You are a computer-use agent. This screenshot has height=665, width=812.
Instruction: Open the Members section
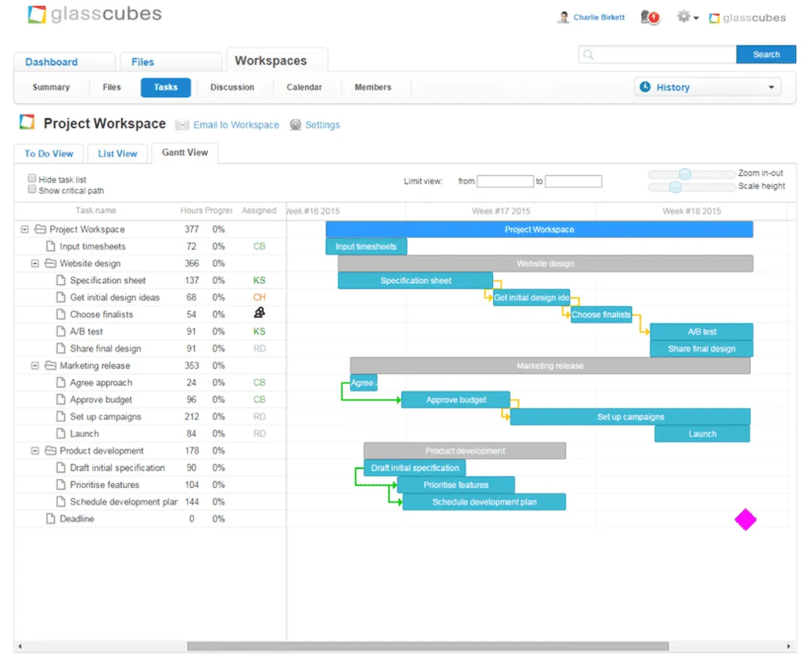point(373,87)
